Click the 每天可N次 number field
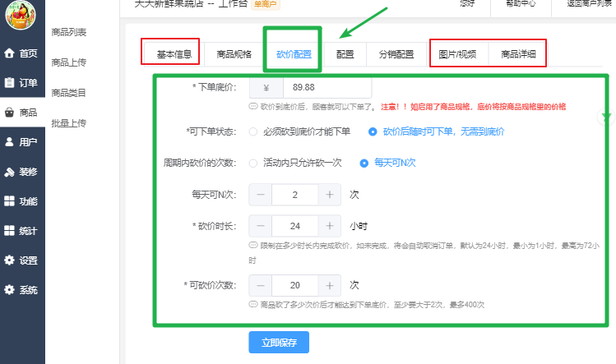616x364 pixels. (x=295, y=195)
